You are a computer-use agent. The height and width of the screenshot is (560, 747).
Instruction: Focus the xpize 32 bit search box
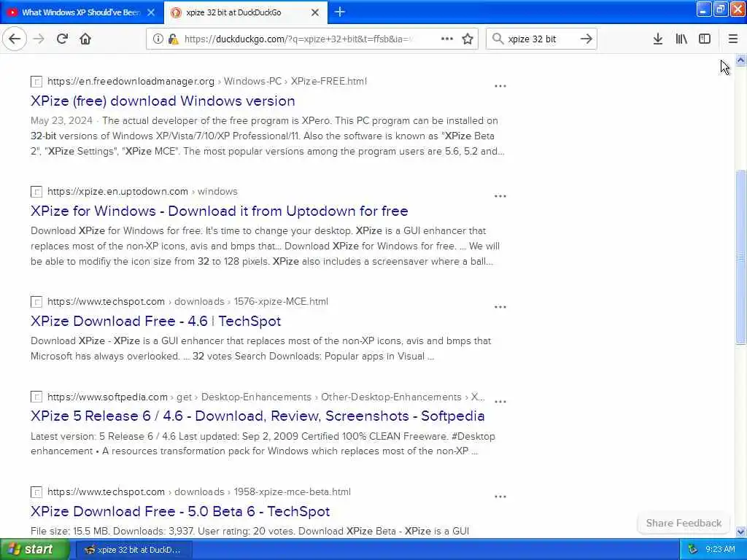[x=541, y=39]
